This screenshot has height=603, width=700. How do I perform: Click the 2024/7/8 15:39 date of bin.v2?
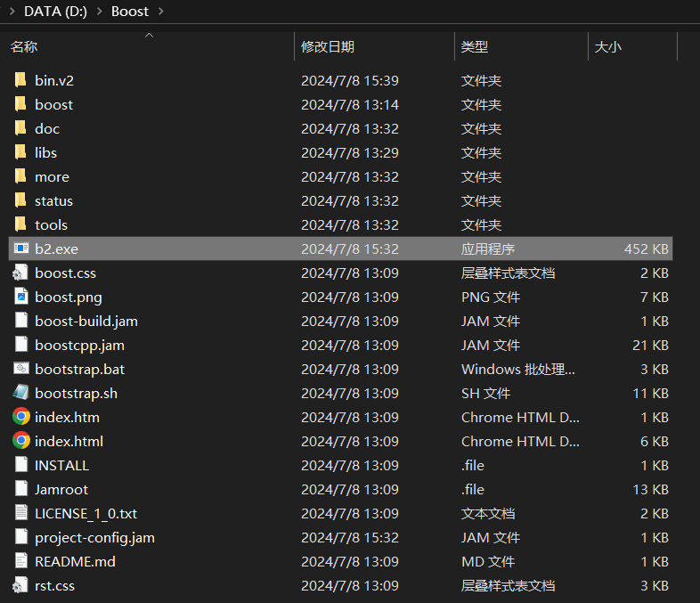[349, 81]
